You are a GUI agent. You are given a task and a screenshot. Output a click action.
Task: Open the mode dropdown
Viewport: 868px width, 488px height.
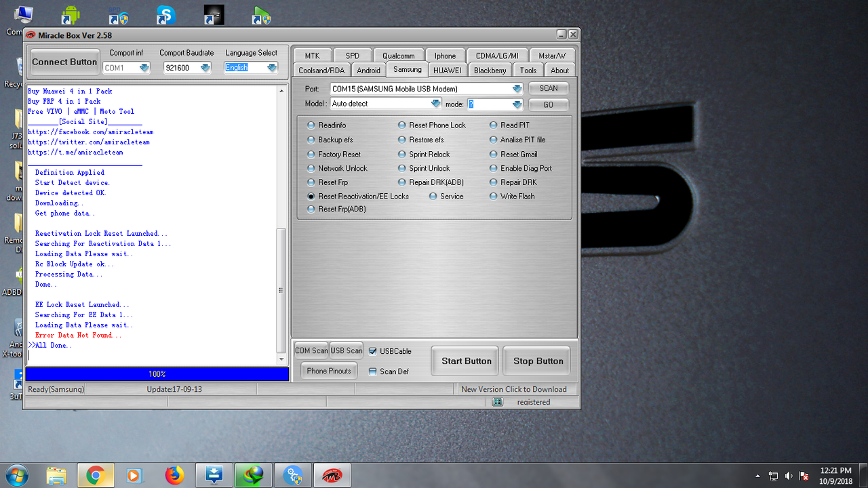pyautogui.click(x=517, y=104)
